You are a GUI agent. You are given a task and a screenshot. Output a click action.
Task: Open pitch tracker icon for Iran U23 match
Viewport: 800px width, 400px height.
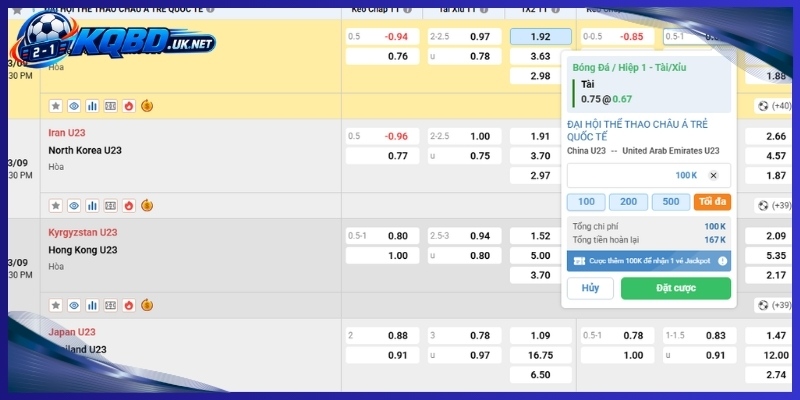tap(111, 206)
